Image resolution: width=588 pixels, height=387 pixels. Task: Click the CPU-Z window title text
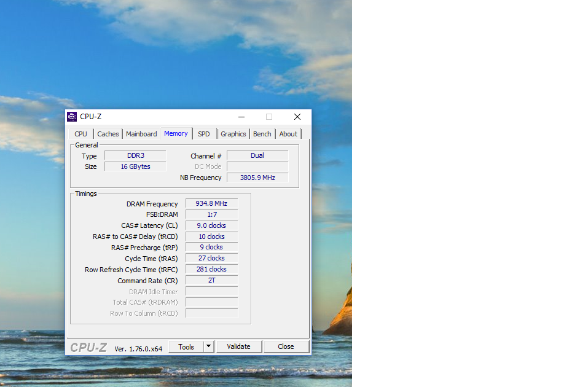click(x=91, y=117)
